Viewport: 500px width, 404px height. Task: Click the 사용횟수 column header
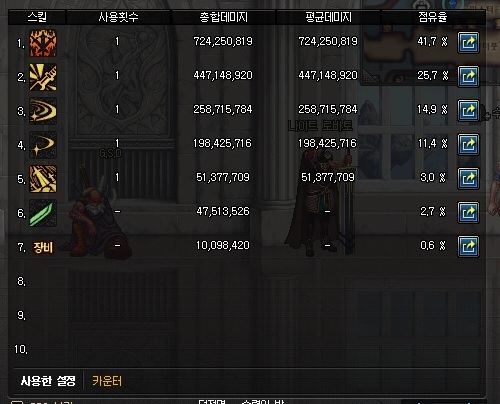coord(118,17)
